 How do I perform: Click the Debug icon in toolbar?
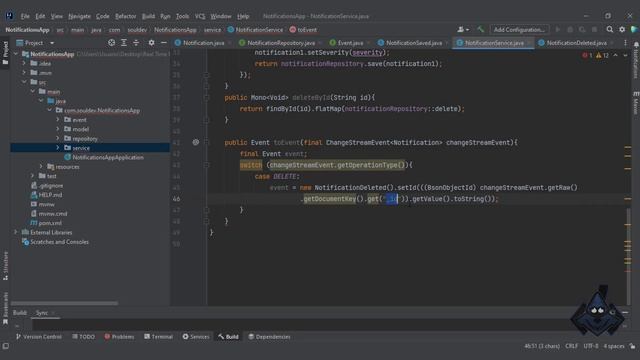click(570, 29)
